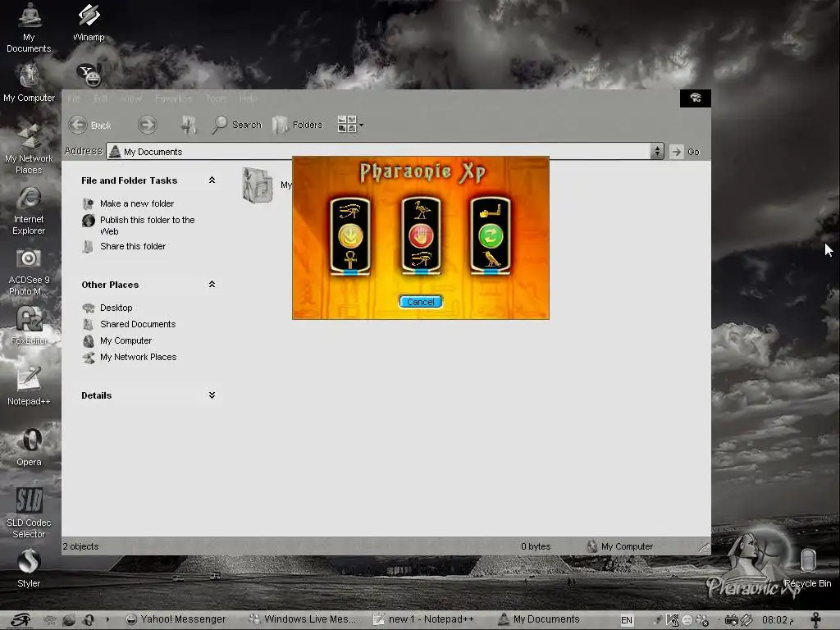Open the Search pane in Explorer
This screenshot has width=840, height=630.
[x=236, y=125]
